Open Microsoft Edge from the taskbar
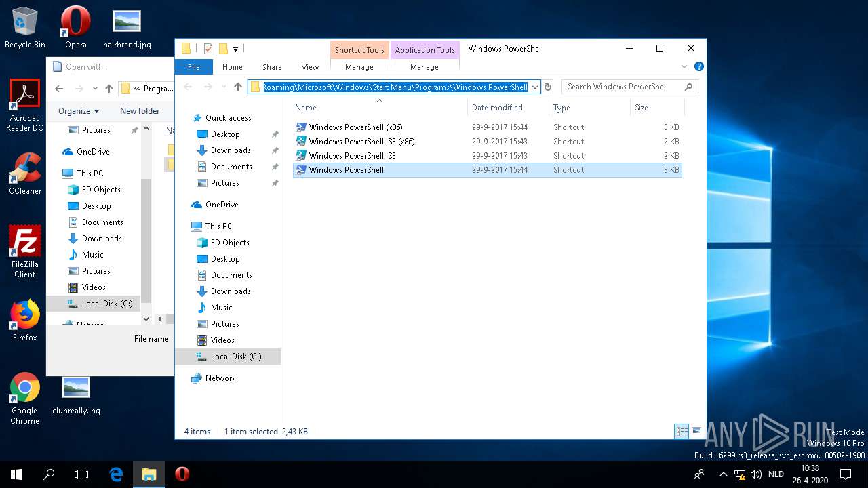Viewport: 868px width, 488px height. coord(116,474)
